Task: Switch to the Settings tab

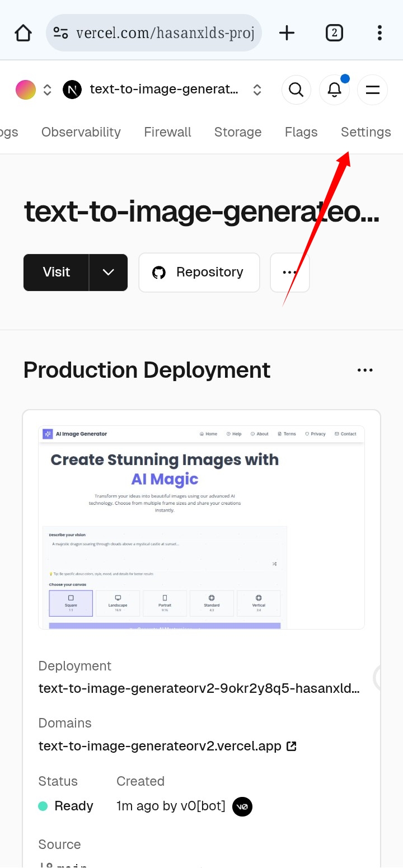Action: click(365, 132)
